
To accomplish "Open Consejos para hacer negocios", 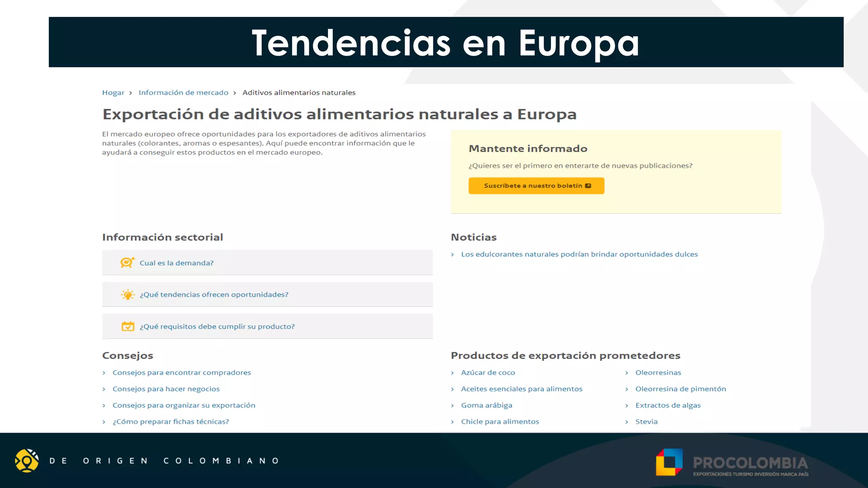I will click(166, 389).
